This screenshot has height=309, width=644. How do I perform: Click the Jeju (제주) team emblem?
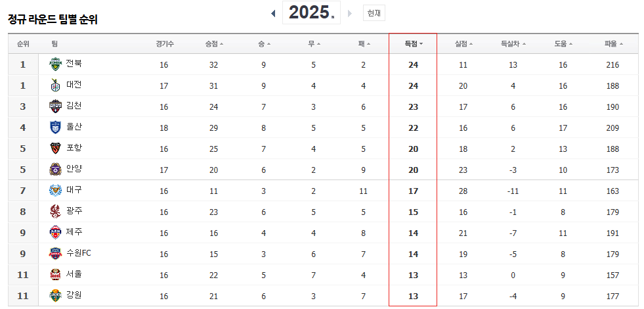pyautogui.click(x=54, y=233)
